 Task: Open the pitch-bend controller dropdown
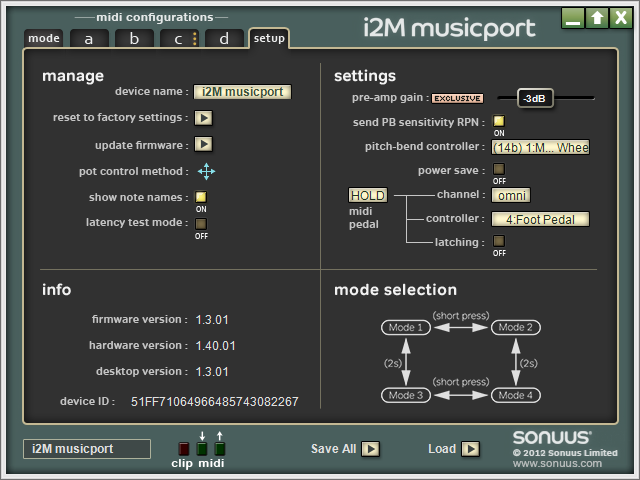pos(540,147)
